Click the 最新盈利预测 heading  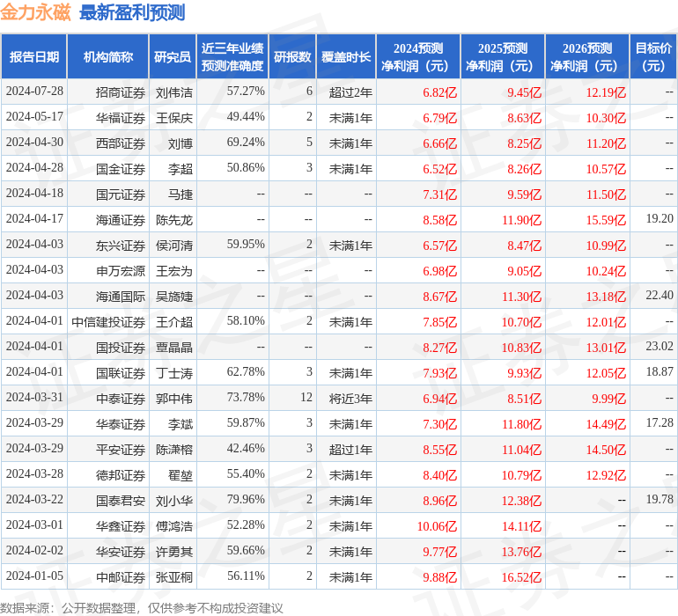point(132,12)
